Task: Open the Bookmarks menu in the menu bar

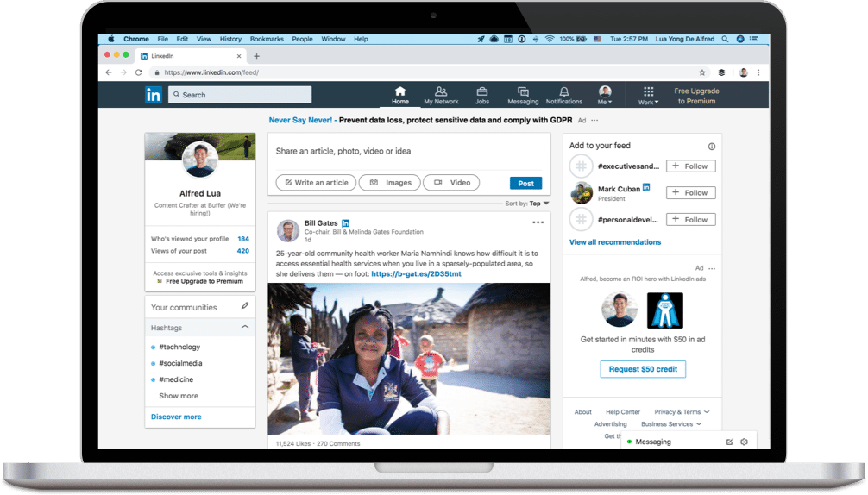Action: pyautogui.click(x=266, y=39)
